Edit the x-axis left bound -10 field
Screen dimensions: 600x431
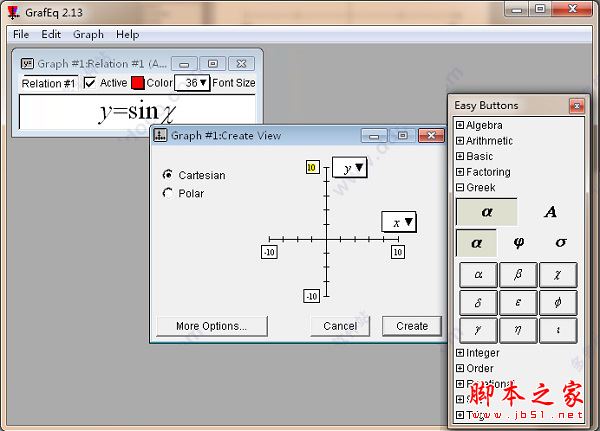tap(269, 252)
